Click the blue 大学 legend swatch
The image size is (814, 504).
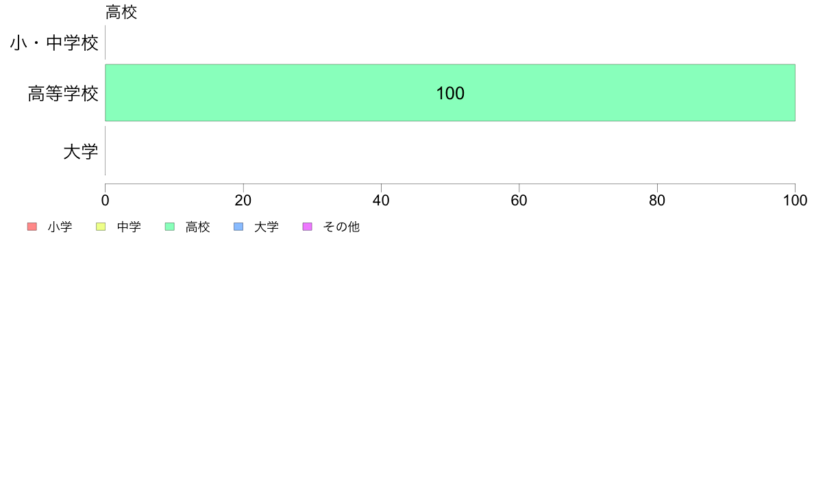tap(238, 227)
